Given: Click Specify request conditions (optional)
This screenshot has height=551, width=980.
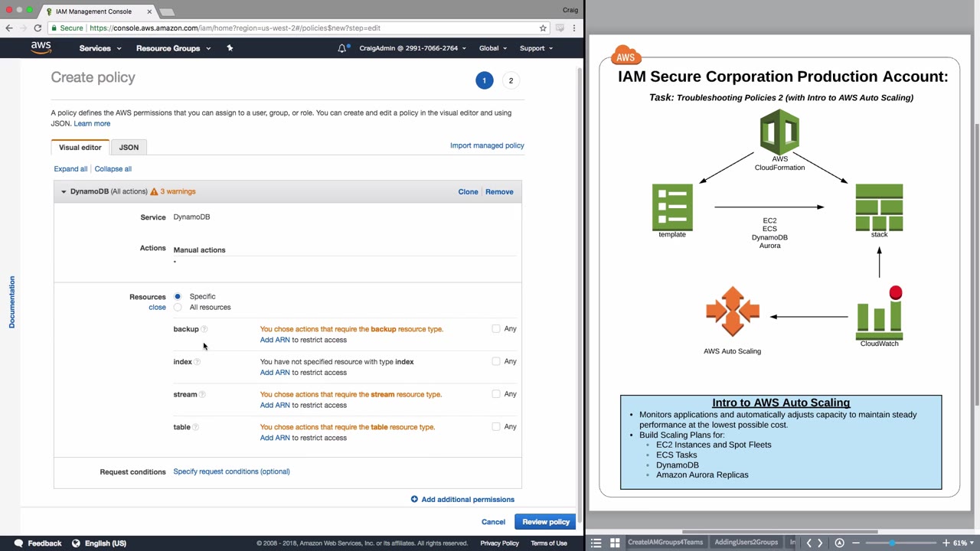Looking at the screenshot, I should pyautogui.click(x=231, y=471).
